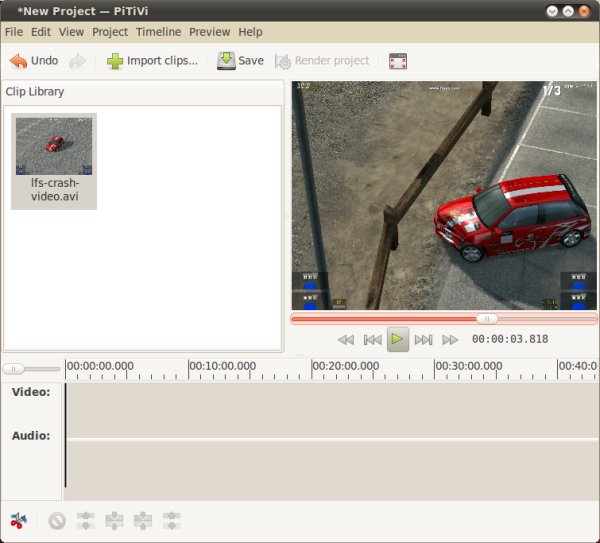Click the rewind button

click(x=346, y=340)
